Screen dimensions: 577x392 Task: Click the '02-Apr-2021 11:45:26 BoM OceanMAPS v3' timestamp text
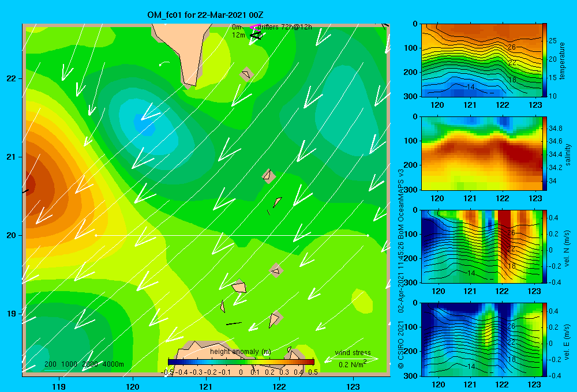pos(401,241)
